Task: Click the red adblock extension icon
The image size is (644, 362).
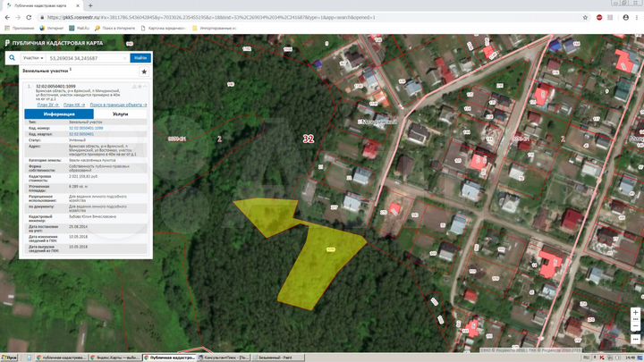Action: coord(599,17)
